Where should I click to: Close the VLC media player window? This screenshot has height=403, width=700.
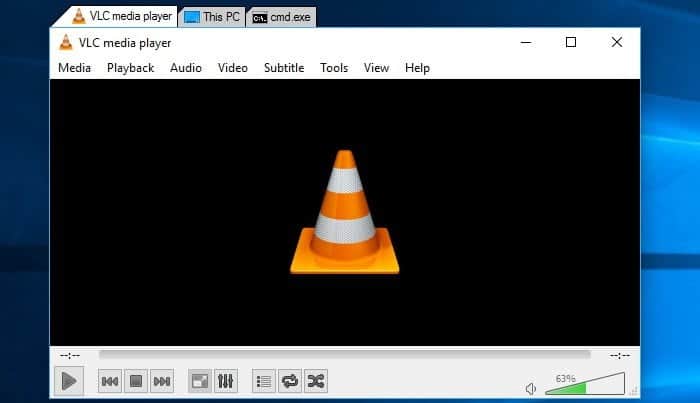tap(617, 42)
